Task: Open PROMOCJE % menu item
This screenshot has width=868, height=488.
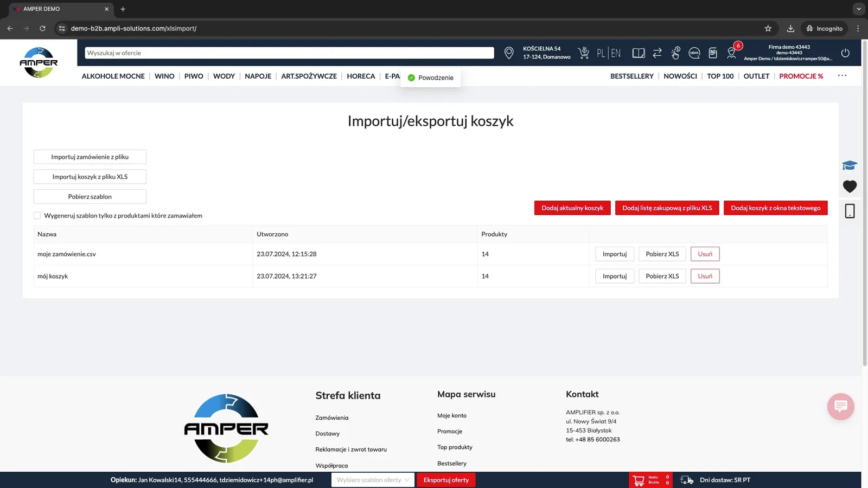Action: [x=801, y=76]
